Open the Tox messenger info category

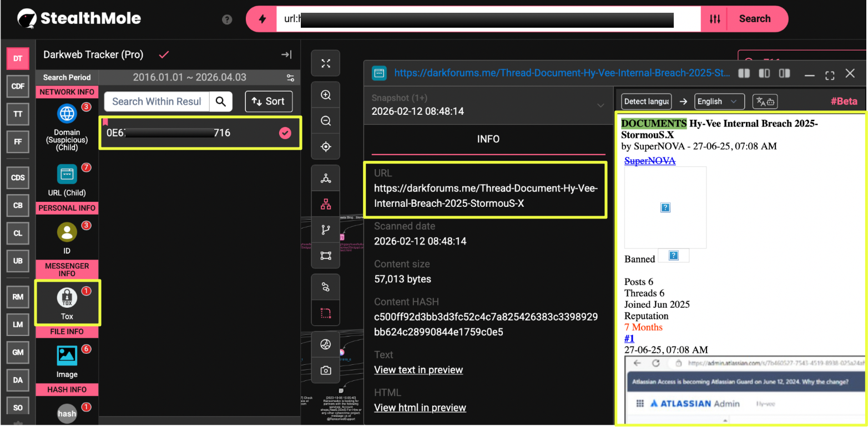(67, 303)
